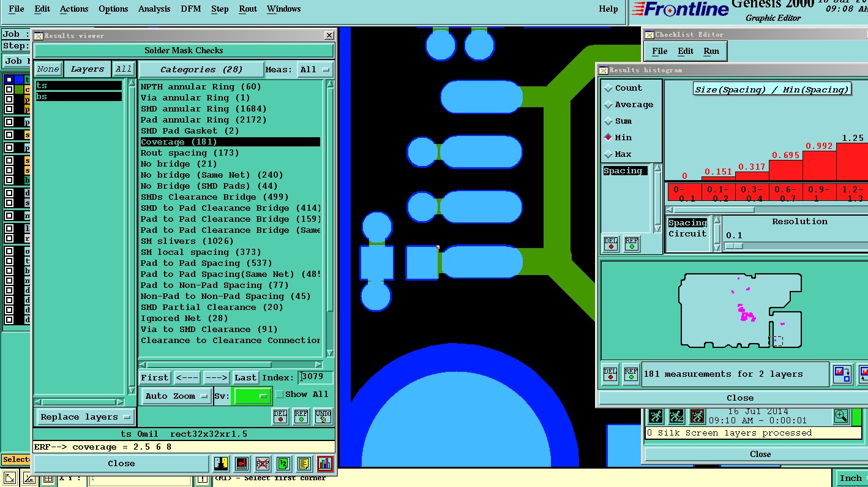Click the green status swatch in Checklist Editor
868x487 pixels.
pos(856,417)
